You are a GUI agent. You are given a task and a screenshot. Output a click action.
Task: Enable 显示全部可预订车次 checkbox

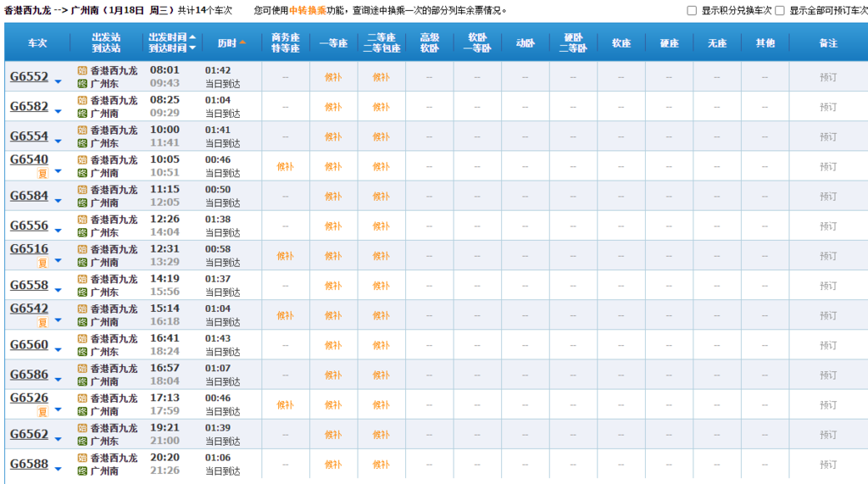780,10
